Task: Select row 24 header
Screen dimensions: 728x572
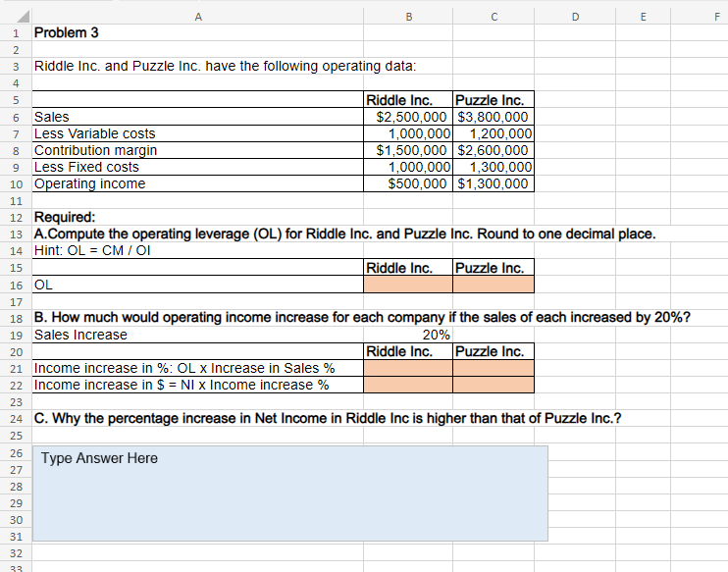Action: tap(16, 418)
